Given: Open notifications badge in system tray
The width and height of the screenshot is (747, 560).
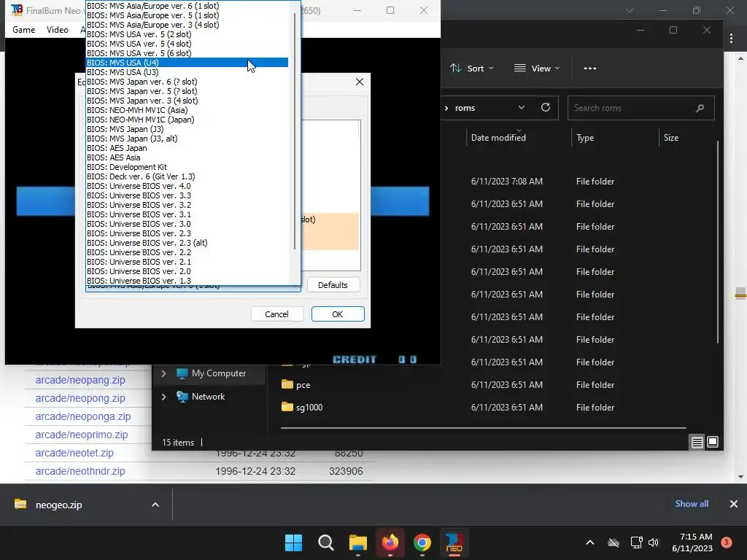Looking at the screenshot, I should click(727, 542).
